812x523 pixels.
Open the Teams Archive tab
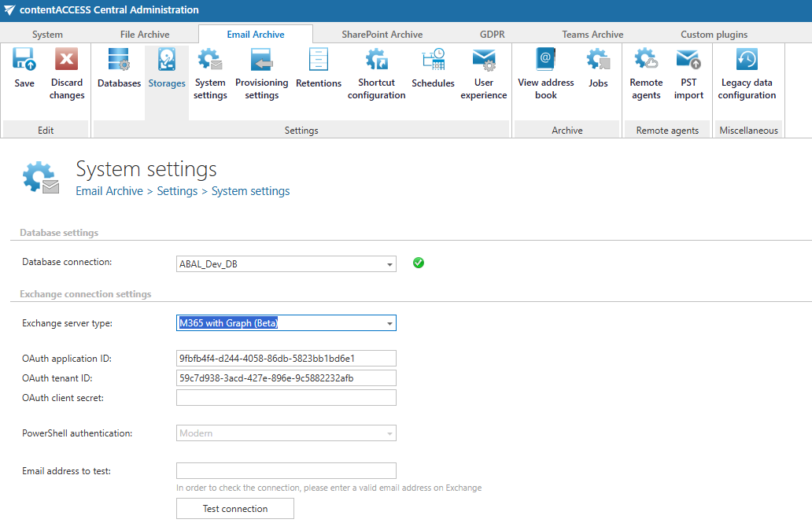coord(592,34)
